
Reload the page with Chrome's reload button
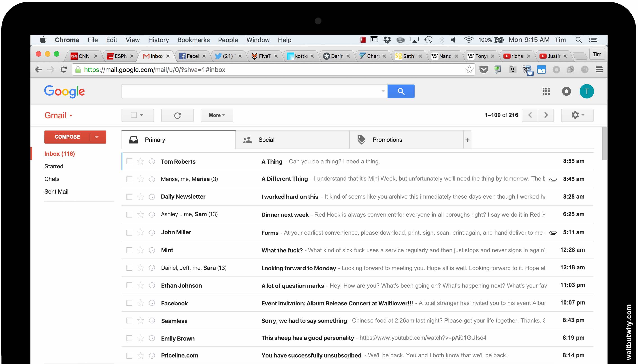[x=64, y=69]
